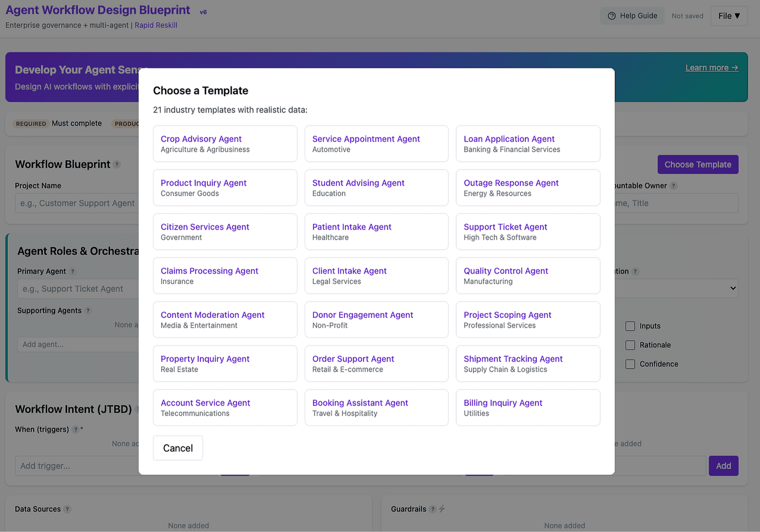Enable the Confidence checkbox

click(630, 364)
